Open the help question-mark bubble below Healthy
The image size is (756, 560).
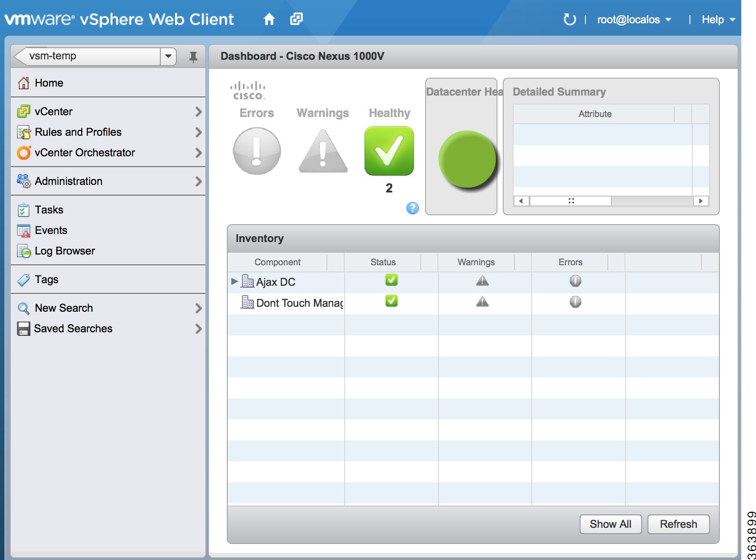click(x=412, y=208)
